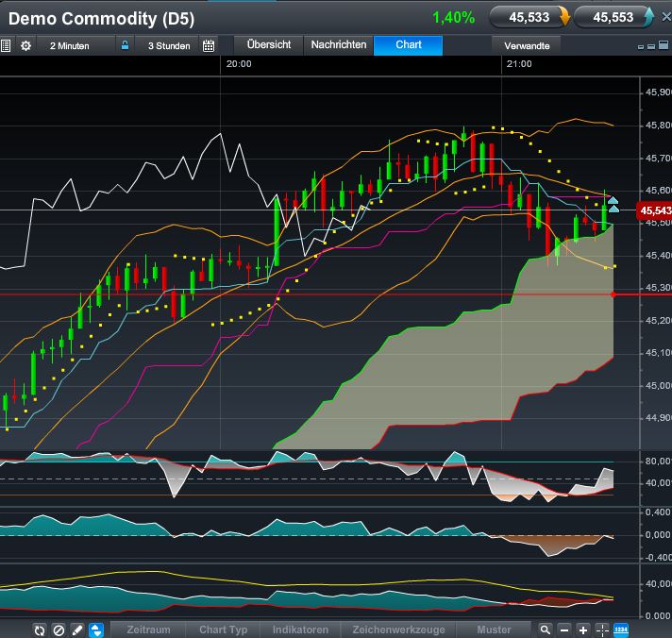Image resolution: width=672 pixels, height=638 pixels.
Task: Open the Zeichenwerkzeuge menu
Action: point(399,630)
